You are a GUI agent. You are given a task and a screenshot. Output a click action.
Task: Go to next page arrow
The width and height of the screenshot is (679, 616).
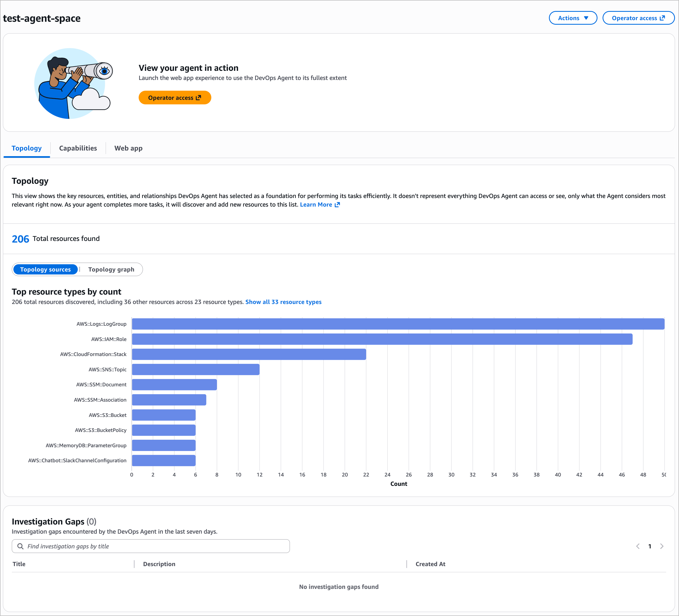point(662,546)
